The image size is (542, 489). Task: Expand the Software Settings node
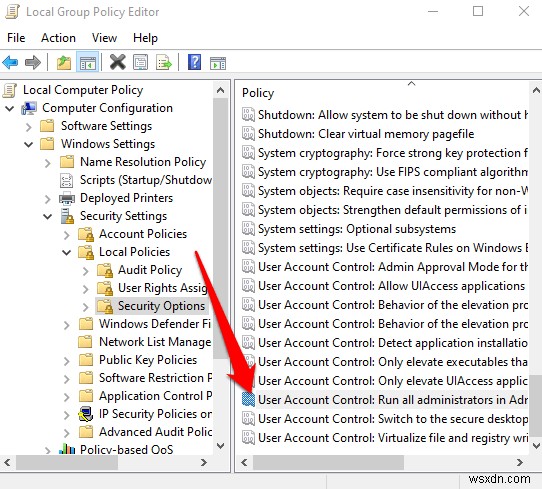(x=29, y=127)
